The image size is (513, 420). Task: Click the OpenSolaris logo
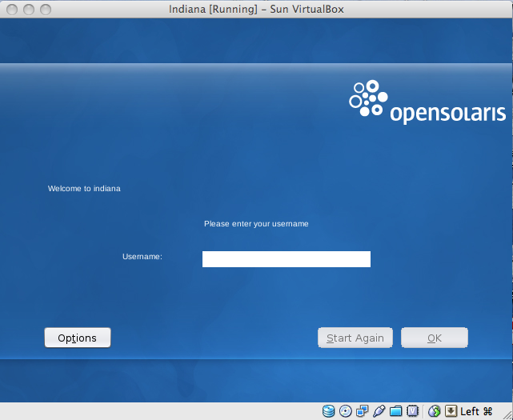point(427,102)
